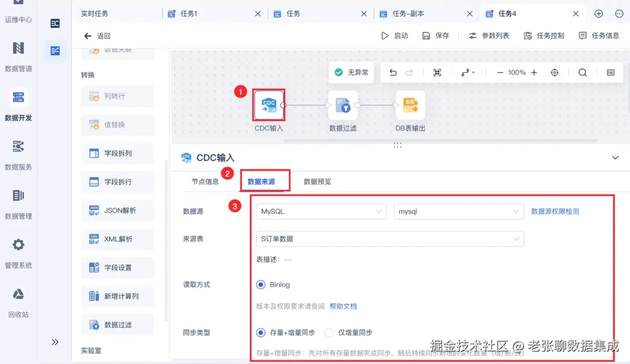Open the 数据预览 tab

pyautogui.click(x=318, y=181)
